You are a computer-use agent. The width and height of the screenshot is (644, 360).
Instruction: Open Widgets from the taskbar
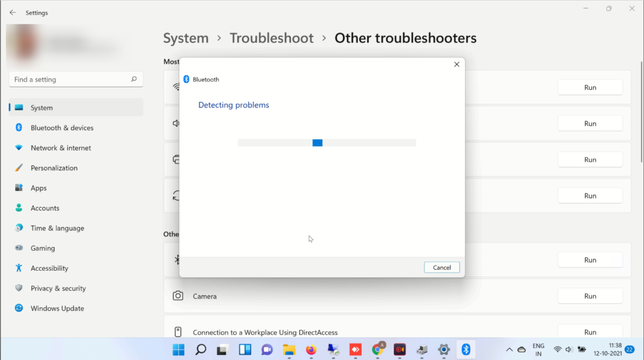[245, 350]
